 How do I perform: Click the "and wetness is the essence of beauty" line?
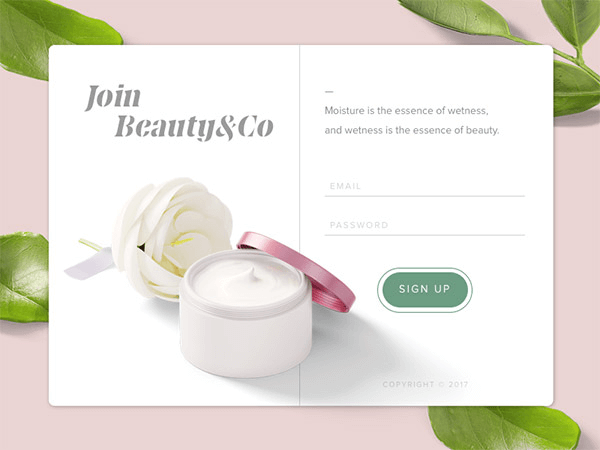click(412, 130)
